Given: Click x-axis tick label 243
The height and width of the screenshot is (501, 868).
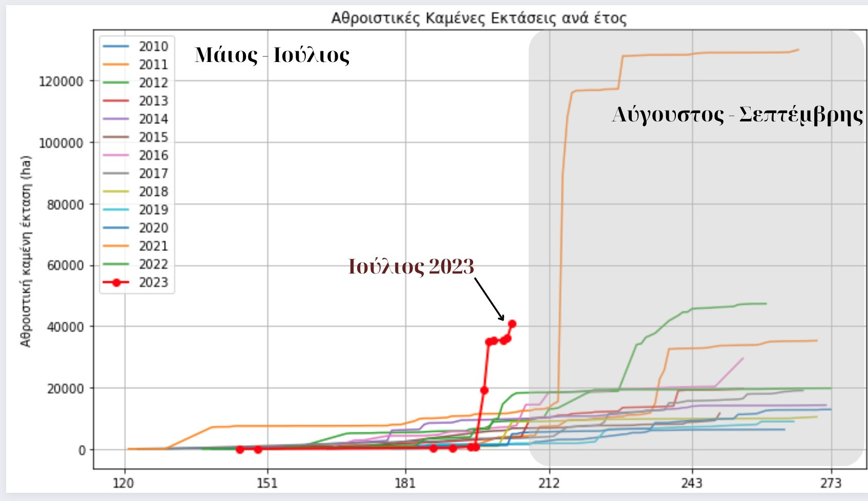Looking at the screenshot, I should [692, 483].
